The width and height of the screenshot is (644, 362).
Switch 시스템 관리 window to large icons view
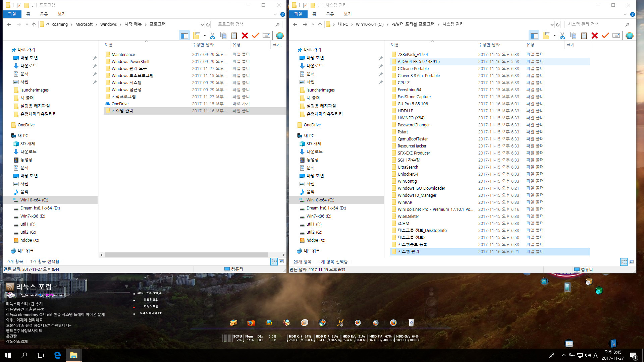631,262
